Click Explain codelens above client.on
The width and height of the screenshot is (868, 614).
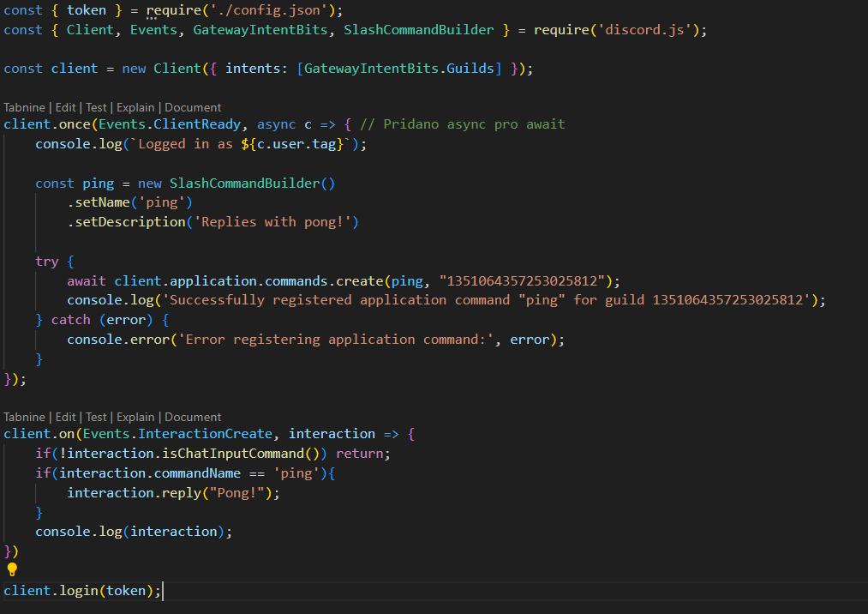tap(135, 418)
